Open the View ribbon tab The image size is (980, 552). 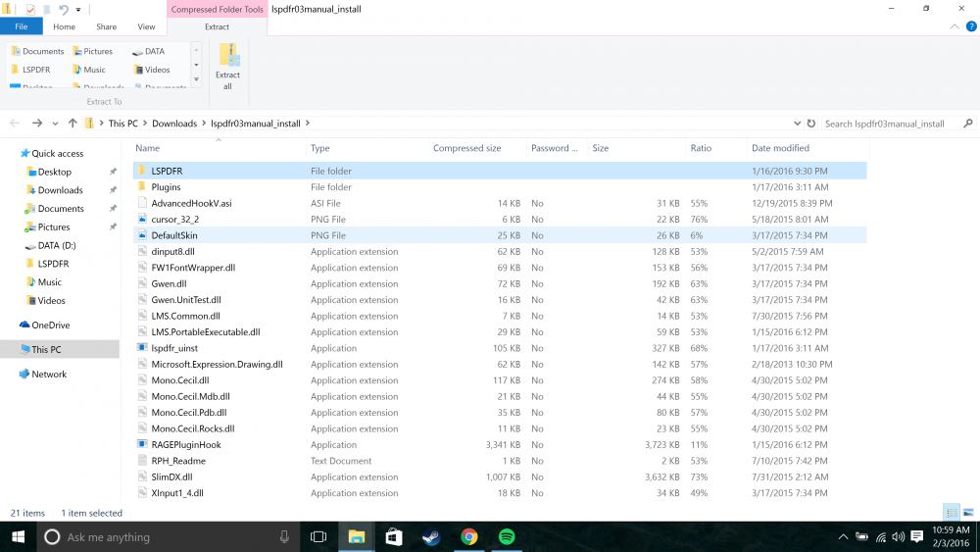tap(146, 26)
